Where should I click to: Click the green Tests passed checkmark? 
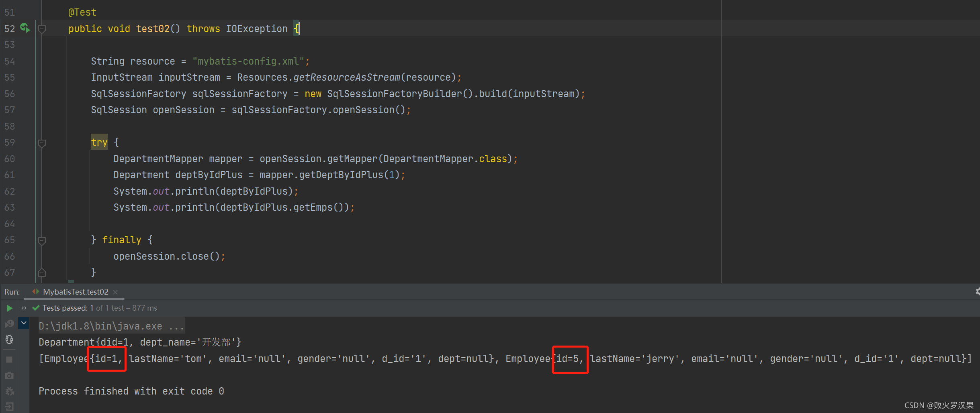point(36,308)
